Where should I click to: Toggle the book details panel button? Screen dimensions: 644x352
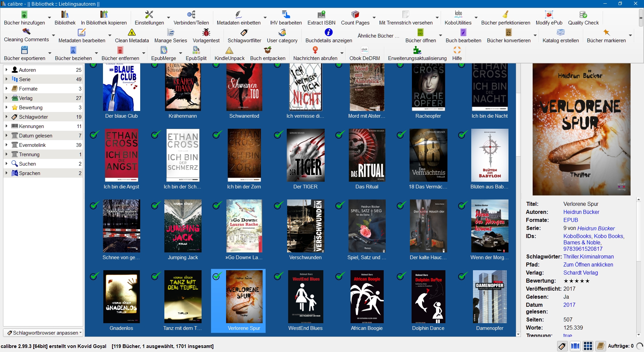(x=600, y=346)
